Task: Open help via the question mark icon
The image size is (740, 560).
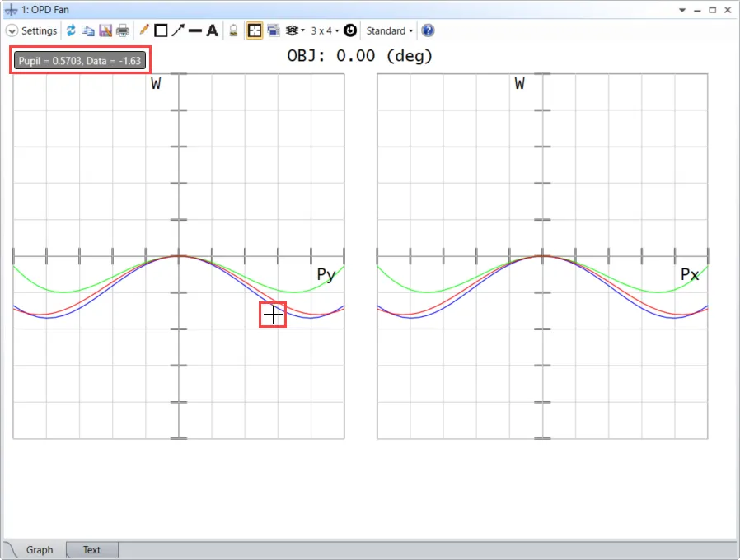Action: (428, 30)
